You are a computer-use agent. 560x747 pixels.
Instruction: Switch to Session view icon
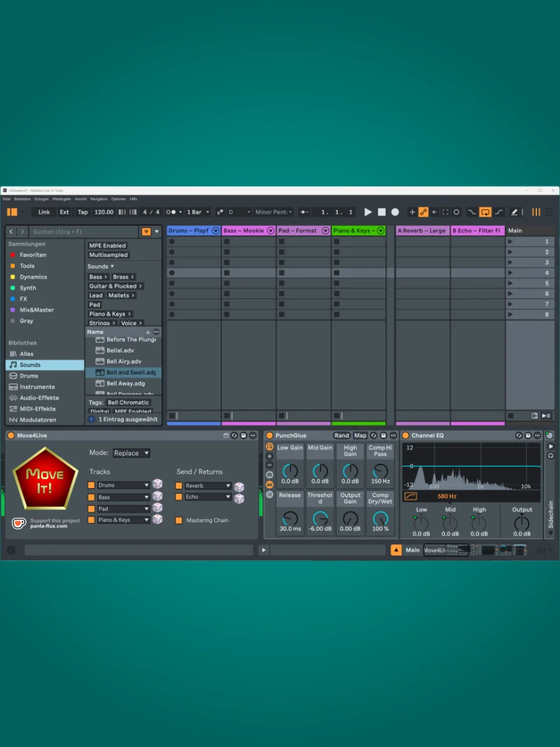click(536, 212)
